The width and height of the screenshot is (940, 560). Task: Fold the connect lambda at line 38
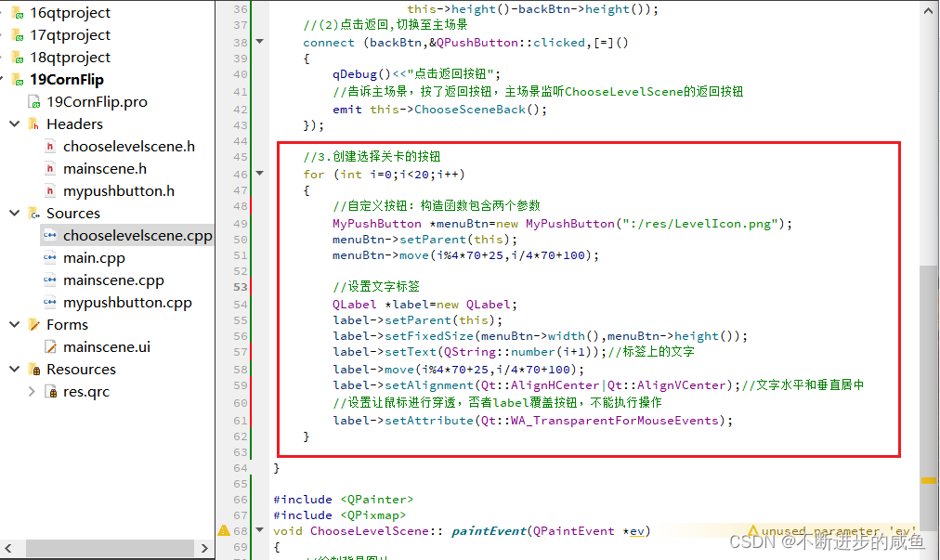(259, 42)
